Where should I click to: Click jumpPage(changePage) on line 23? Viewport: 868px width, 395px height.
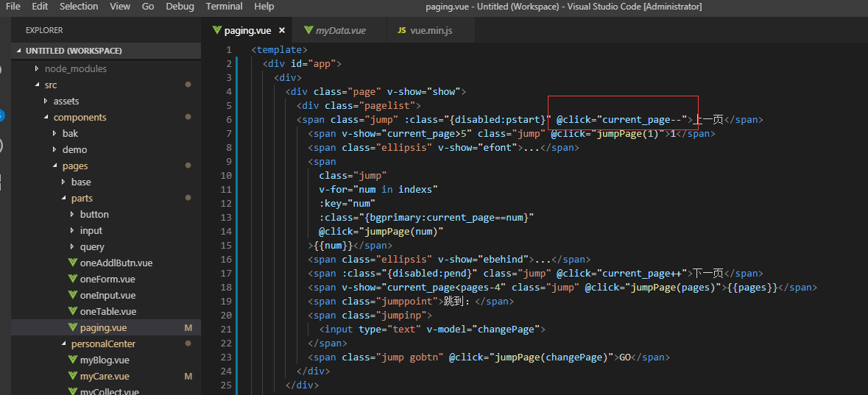point(550,357)
